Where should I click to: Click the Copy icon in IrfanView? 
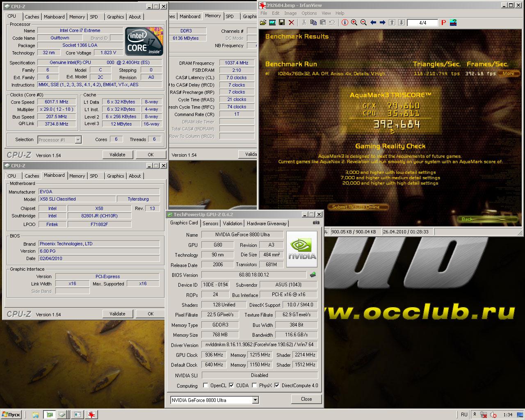click(x=313, y=23)
